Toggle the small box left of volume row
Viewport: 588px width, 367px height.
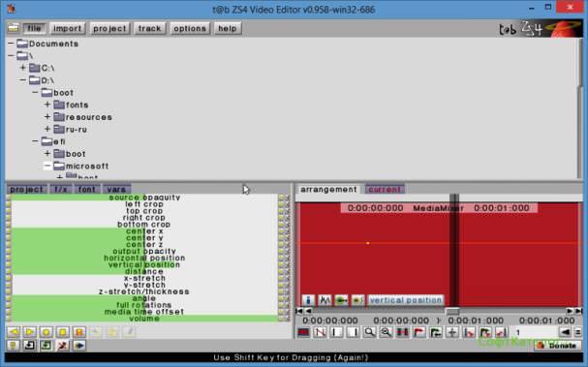(x=9, y=319)
